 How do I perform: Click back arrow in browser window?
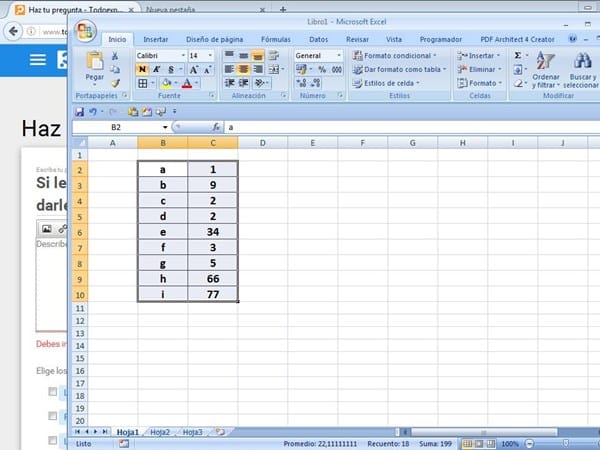pos(13,31)
